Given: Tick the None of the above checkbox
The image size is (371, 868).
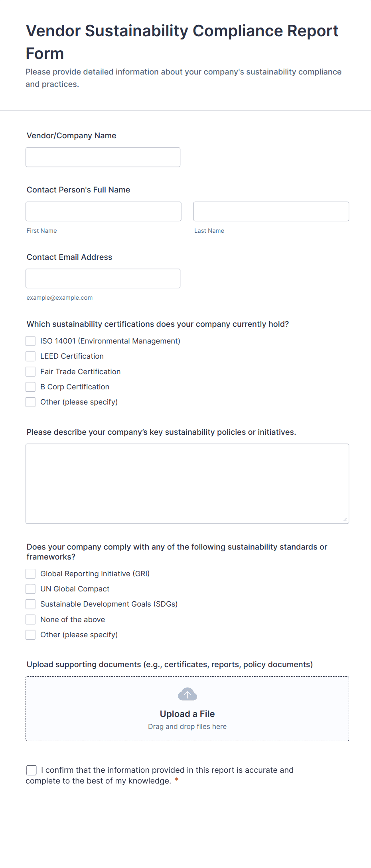Looking at the screenshot, I should click(x=31, y=620).
